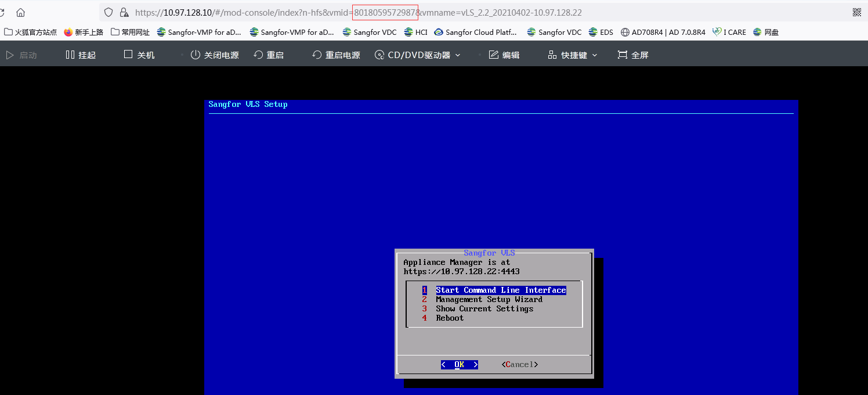Go to browser home page icon

pyautogui.click(x=20, y=12)
